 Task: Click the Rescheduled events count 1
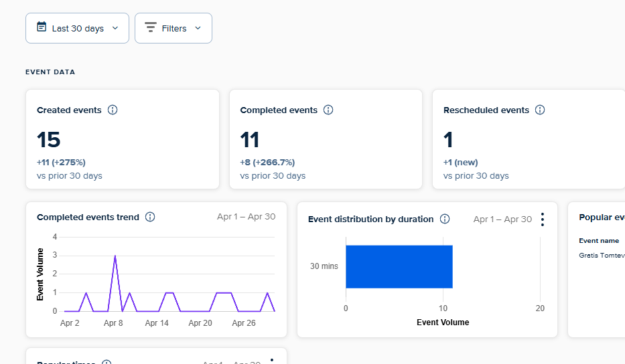pyautogui.click(x=448, y=140)
